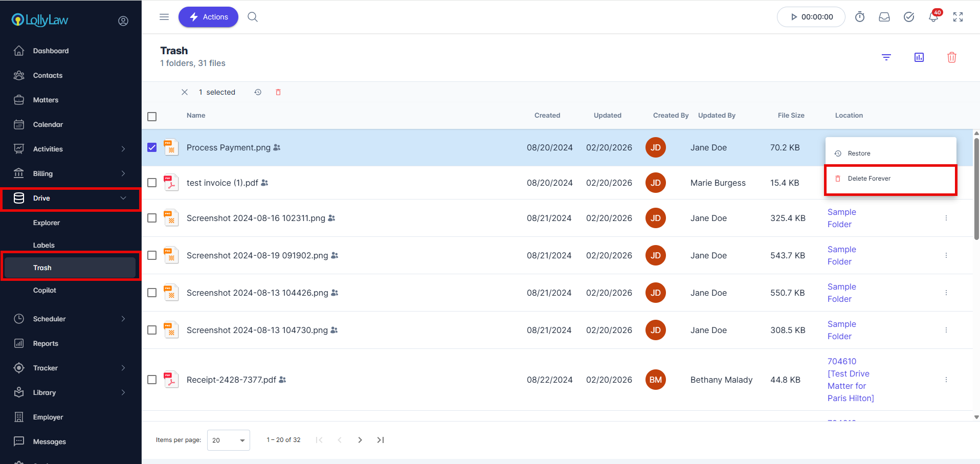Toggle fullscreen expand icon
Image resolution: width=980 pixels, height=464 pixels.
(958, 17)
